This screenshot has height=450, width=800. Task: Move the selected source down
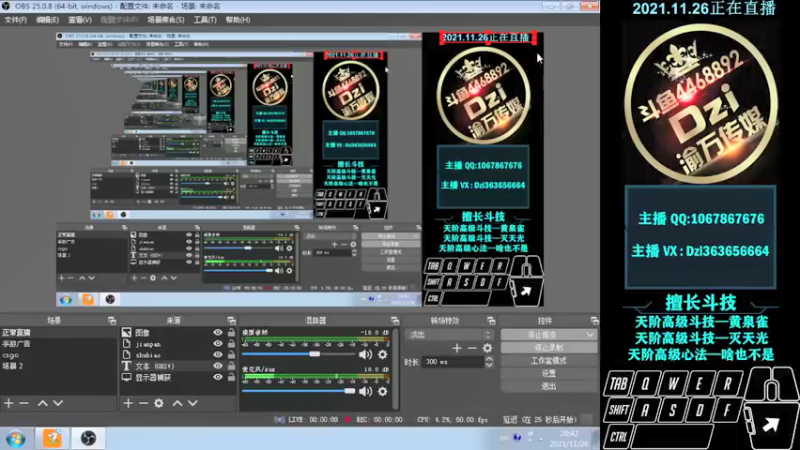tap(193, 403)
